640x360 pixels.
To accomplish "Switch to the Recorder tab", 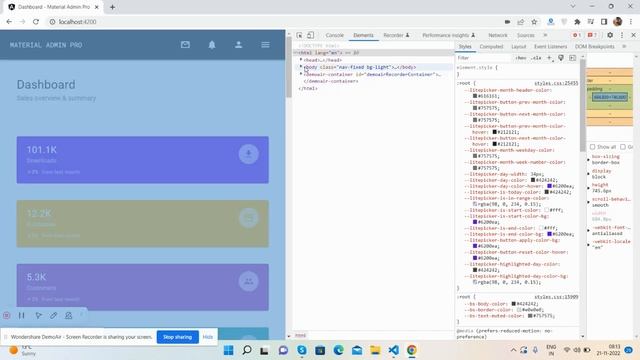I will [x=396, y=35].
